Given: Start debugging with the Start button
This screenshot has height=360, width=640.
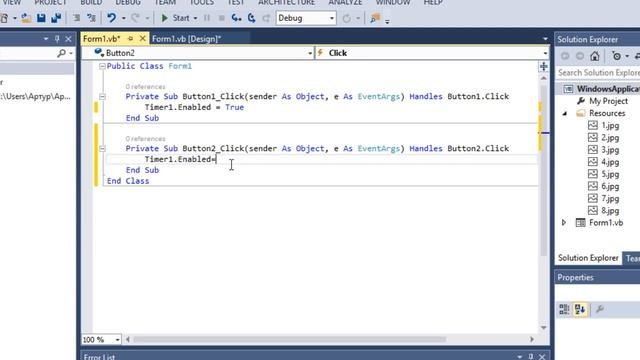Looking at the screenshot, I should (x=176, y=18).
